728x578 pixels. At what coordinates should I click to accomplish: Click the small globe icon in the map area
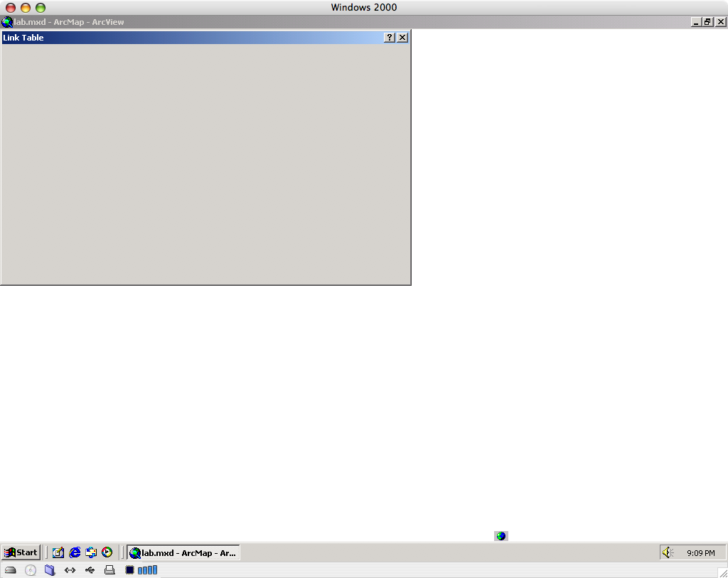tap(501, 536)
